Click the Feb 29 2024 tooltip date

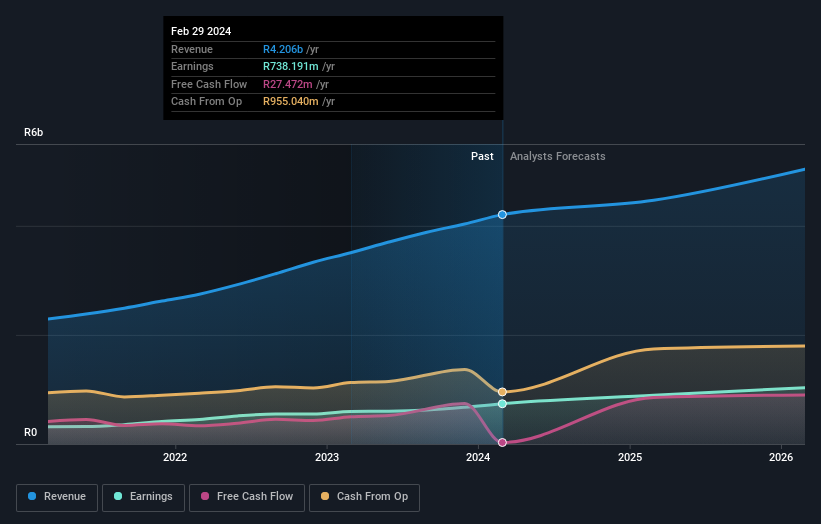201,31
